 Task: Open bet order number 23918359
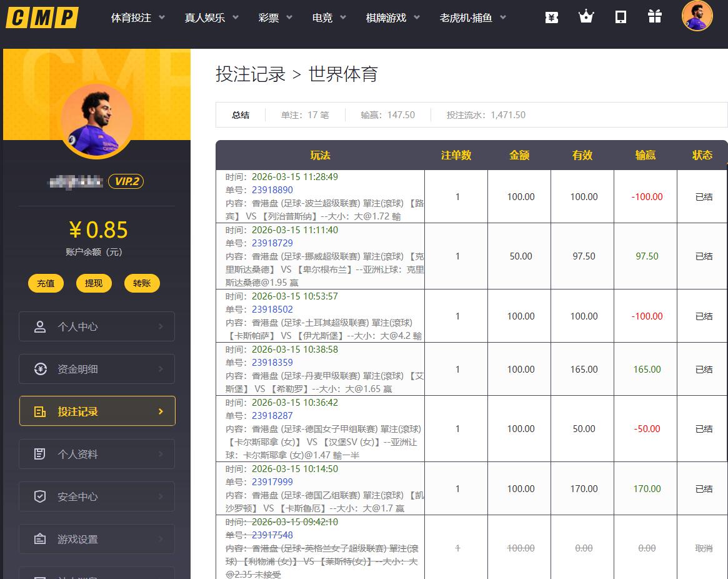coord(272,363)
